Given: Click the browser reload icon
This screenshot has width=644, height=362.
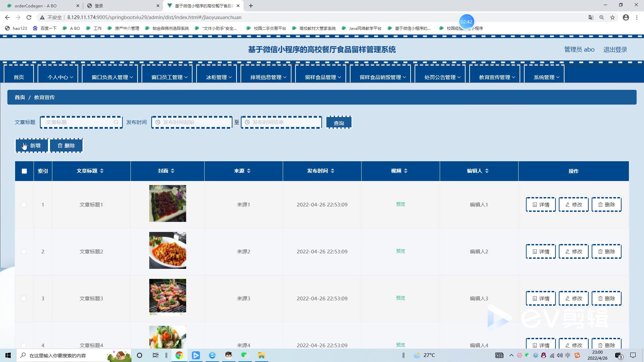Looking at the screenshot, I should coord(29,17).
